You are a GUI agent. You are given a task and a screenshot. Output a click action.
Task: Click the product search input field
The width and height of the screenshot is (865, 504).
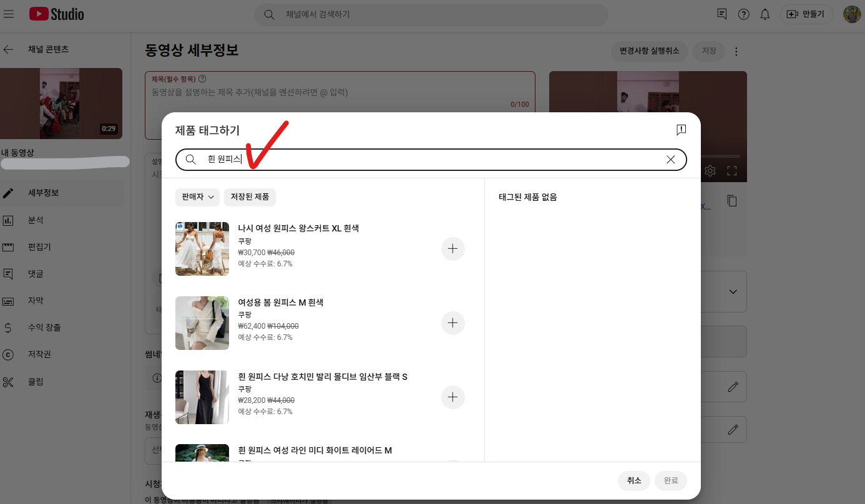[431, 160]
